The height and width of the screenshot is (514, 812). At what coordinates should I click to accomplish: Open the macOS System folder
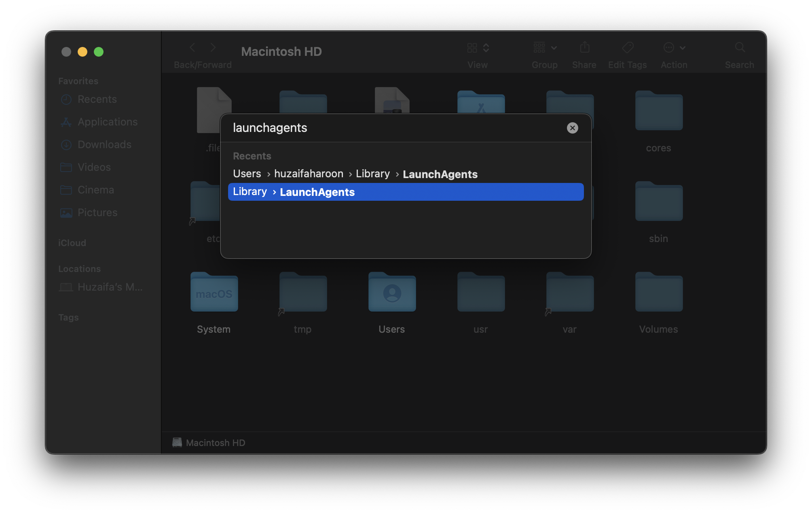[x=214, y=293]
